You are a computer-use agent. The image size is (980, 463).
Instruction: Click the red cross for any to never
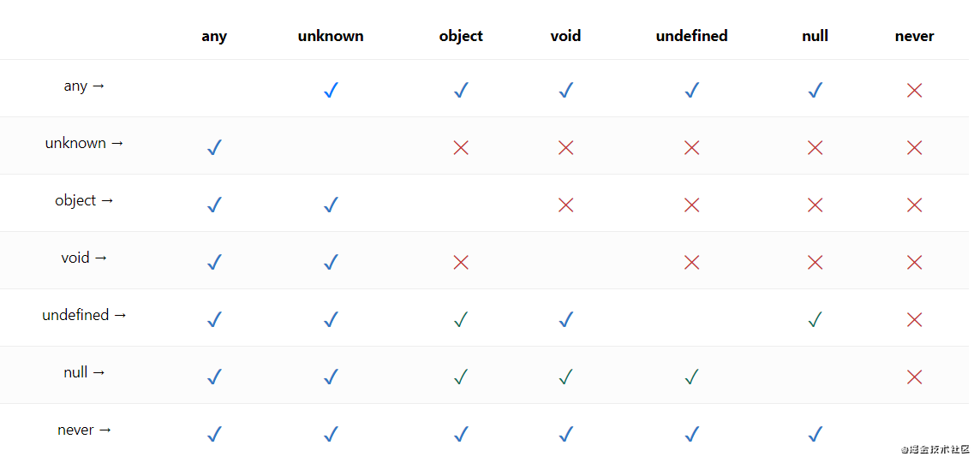914,90
